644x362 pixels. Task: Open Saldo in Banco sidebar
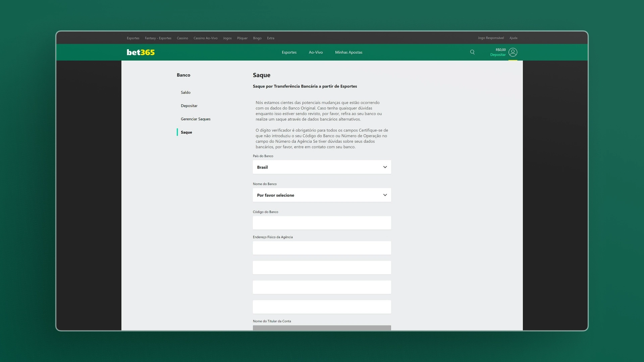point(185,92)
